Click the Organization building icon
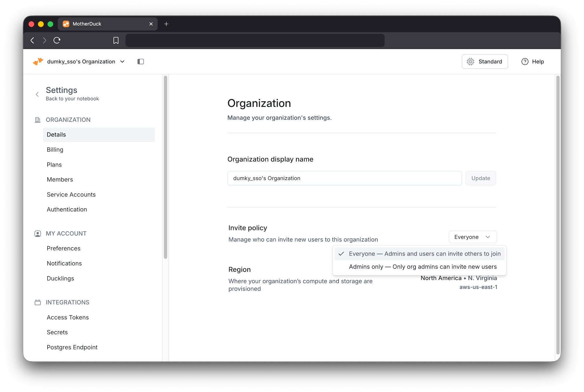This screenshot has height=392, width=584. (x=38, y=120)
